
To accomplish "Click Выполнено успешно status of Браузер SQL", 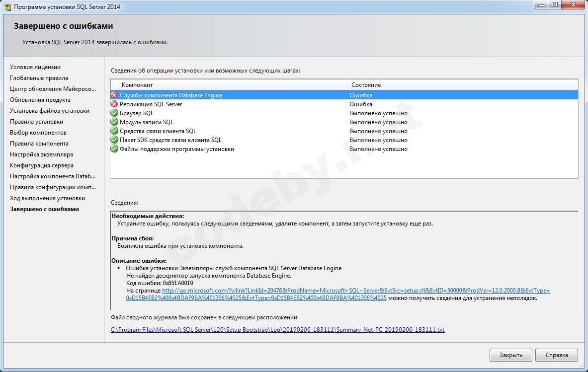I will tap(378, 113).
